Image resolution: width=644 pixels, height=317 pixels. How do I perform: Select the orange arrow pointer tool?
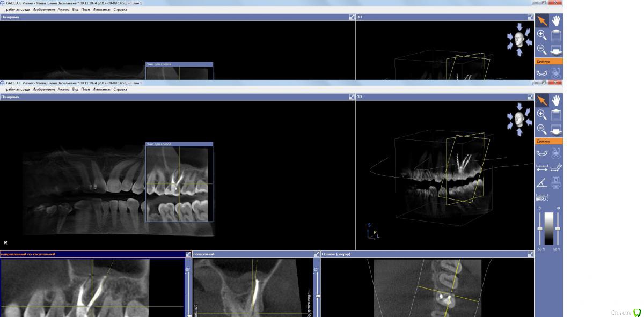542,100
